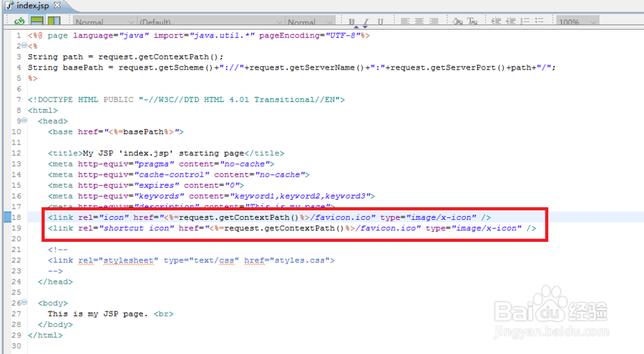This screenshot has height=354, width=644.
Task: Click the opening head tag
Action: pos(53,121)
